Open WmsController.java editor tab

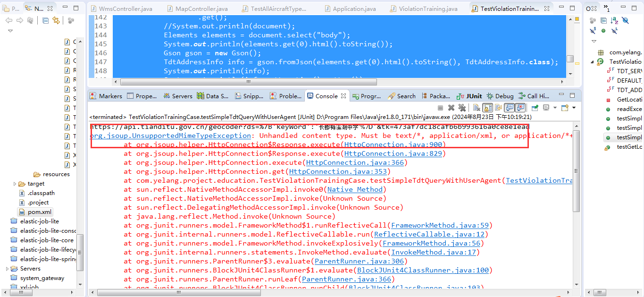click(122, 9)
